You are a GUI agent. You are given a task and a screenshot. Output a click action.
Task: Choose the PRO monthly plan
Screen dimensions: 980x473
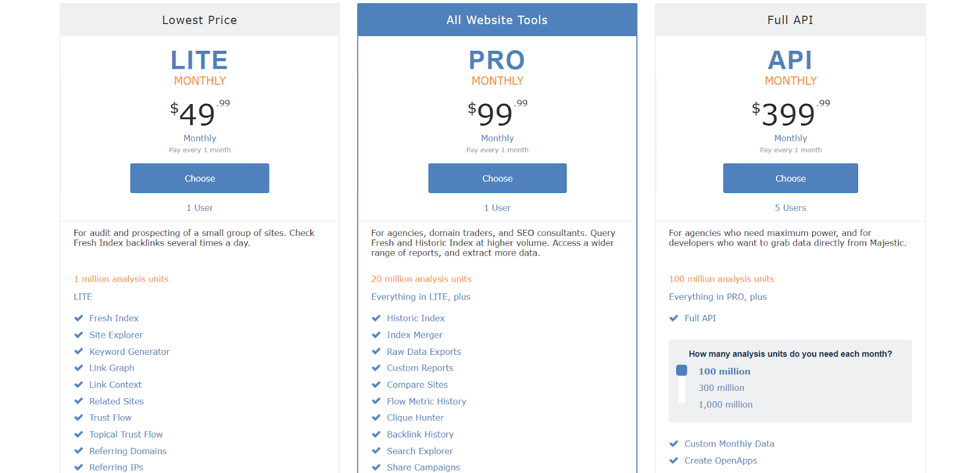tap(497, 178)
